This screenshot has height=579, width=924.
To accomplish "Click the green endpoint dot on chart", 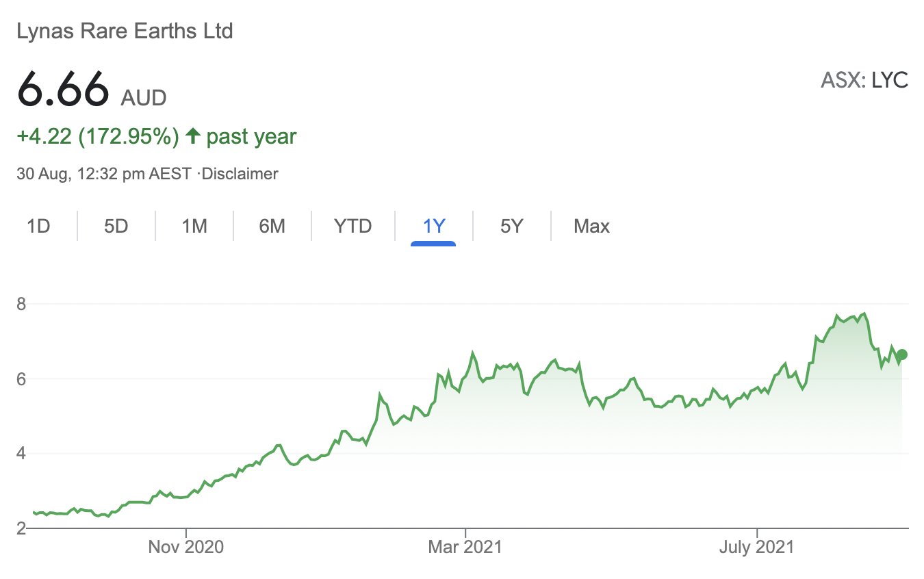I will point(902,355).
